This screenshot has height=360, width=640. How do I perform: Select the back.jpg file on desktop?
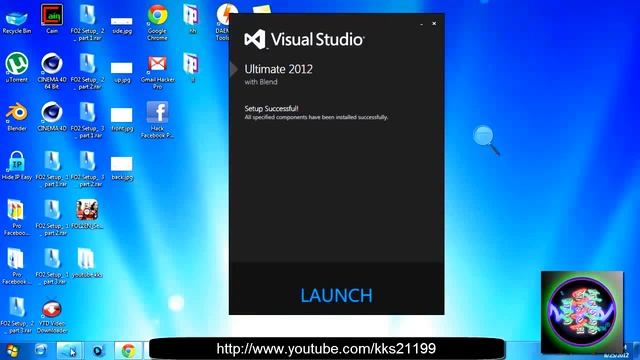(x=122, y=168)
